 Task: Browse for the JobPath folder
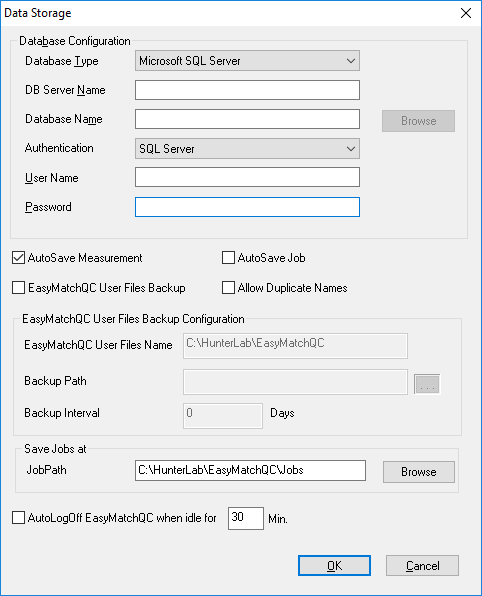click(419, 472)
